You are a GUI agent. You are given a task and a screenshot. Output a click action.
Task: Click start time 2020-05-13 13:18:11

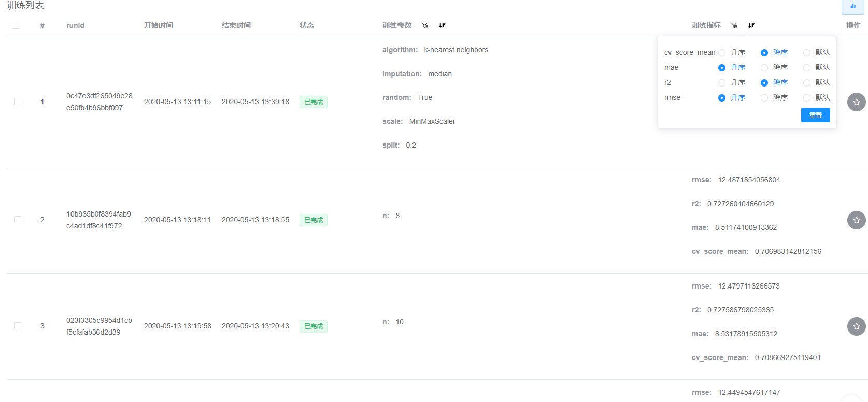(x=178, y=220)
